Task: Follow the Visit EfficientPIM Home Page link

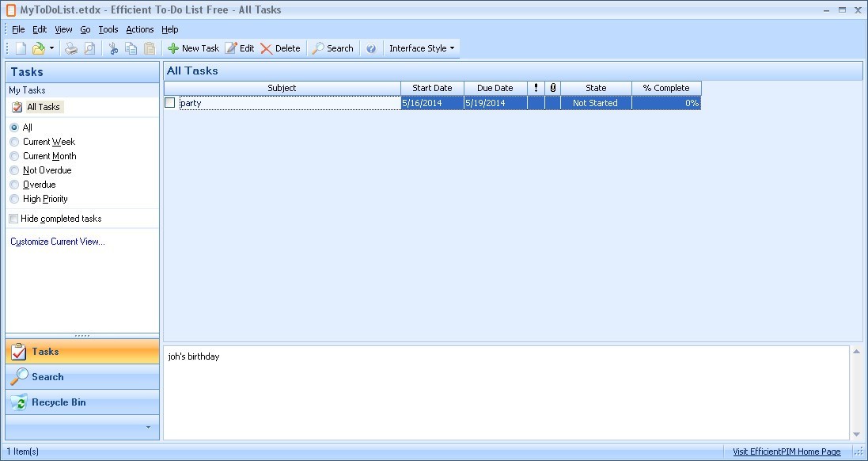Action: click(x=785, y=451)
